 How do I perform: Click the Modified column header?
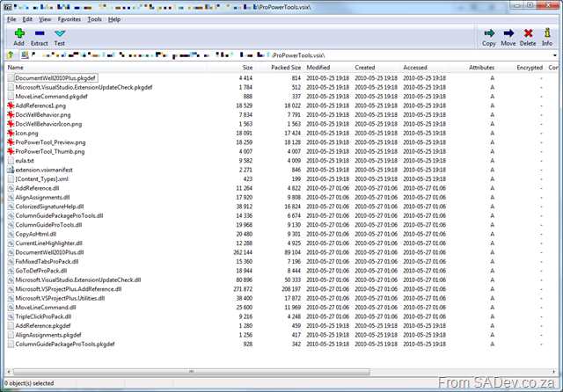click(x=318, y=68)
